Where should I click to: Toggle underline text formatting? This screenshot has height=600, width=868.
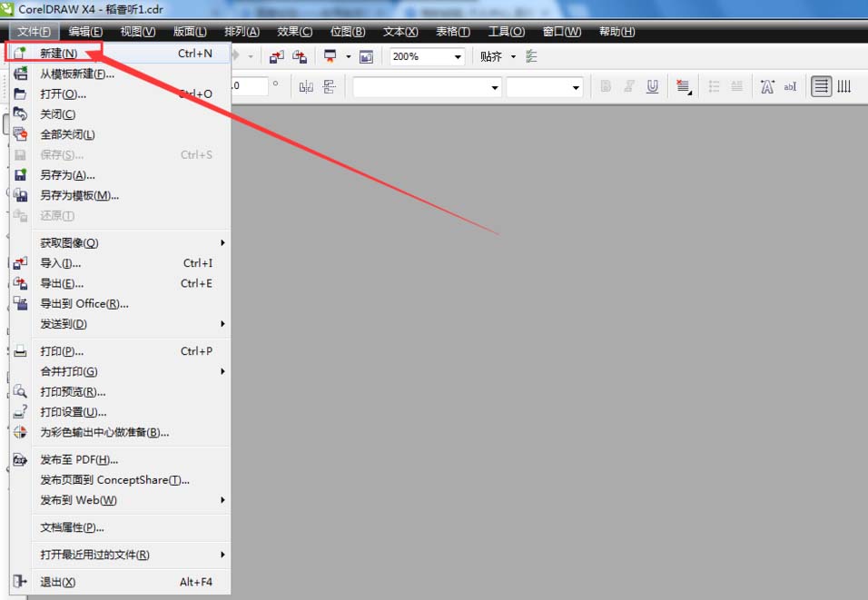652,86
